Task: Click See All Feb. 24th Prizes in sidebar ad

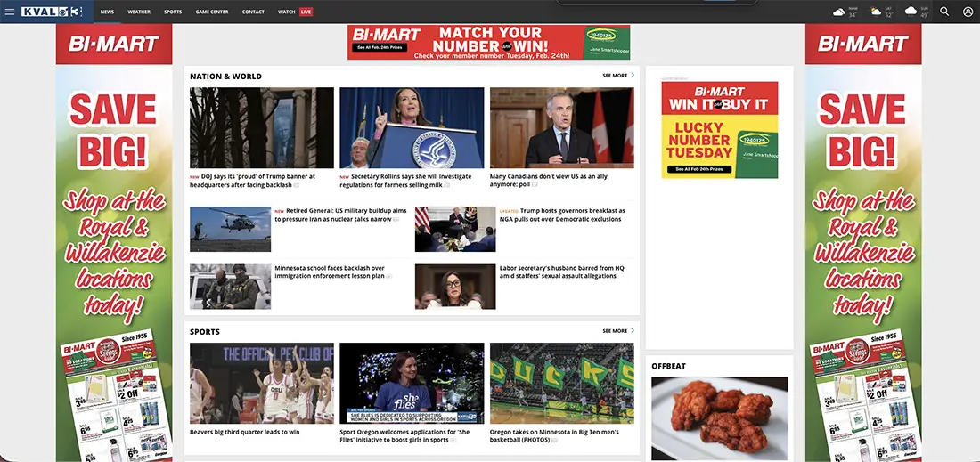Action: (x=698, y=169)
